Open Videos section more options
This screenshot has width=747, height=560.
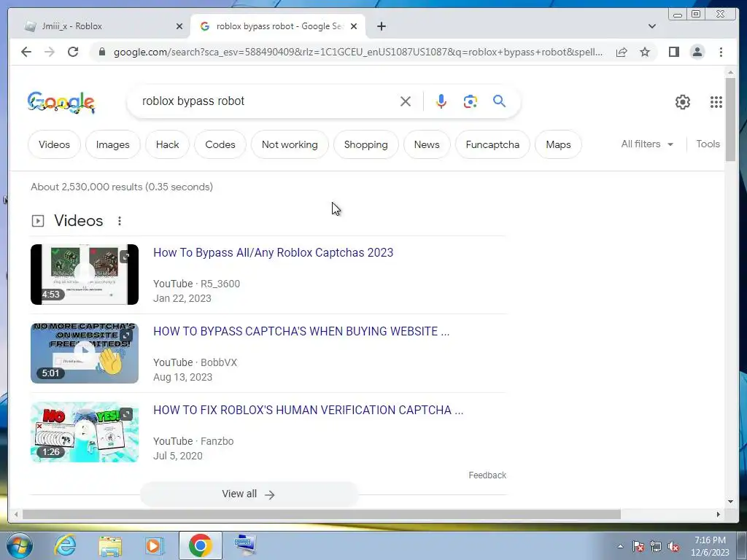click(x=120, y=221)
